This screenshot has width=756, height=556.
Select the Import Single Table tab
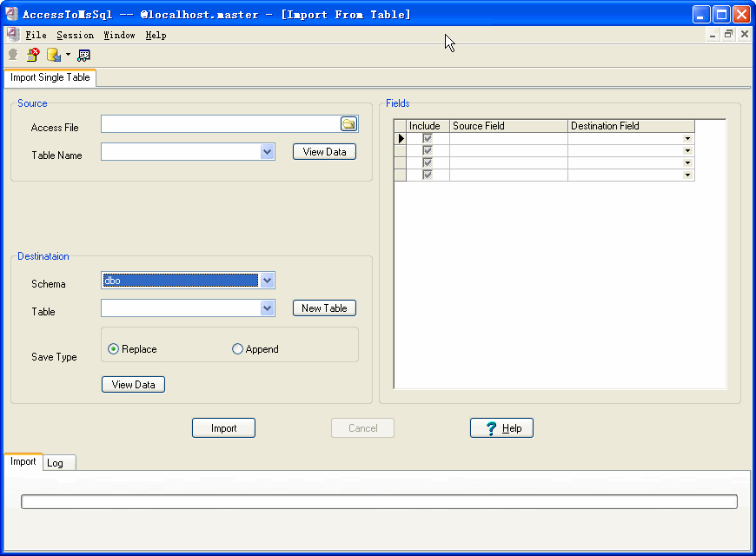(x=50, y=77)
